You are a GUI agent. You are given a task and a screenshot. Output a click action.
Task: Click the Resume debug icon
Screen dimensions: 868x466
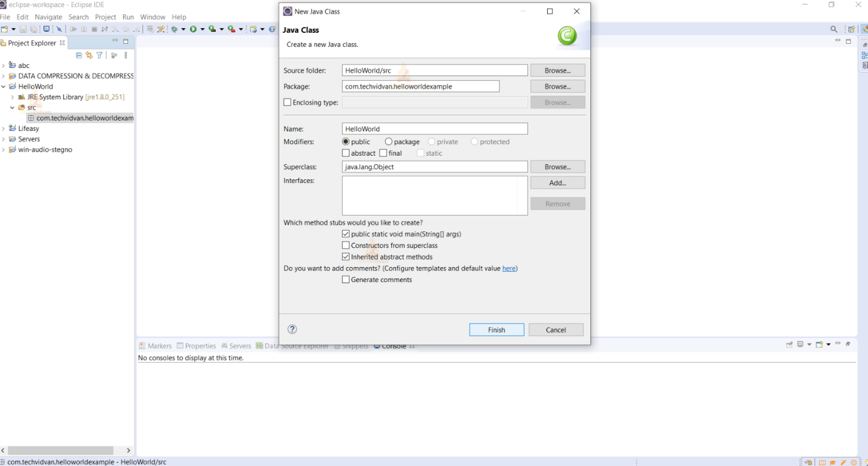pos(73,29)
